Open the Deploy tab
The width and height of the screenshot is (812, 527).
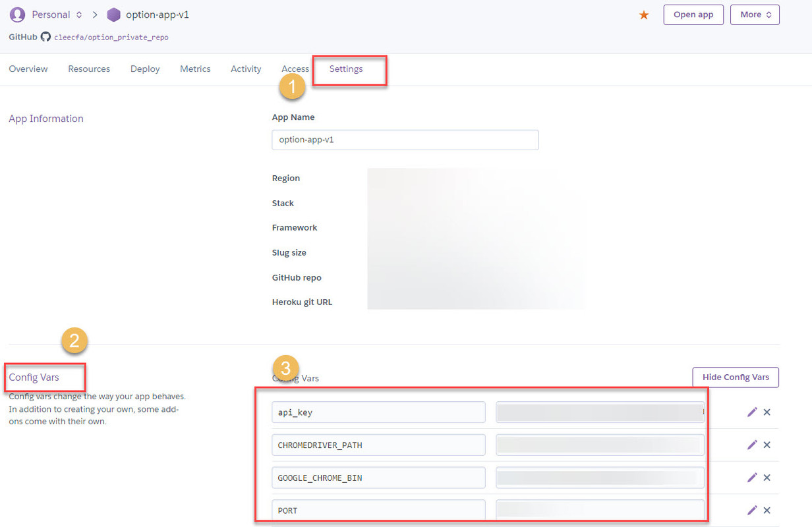(145, 69)
